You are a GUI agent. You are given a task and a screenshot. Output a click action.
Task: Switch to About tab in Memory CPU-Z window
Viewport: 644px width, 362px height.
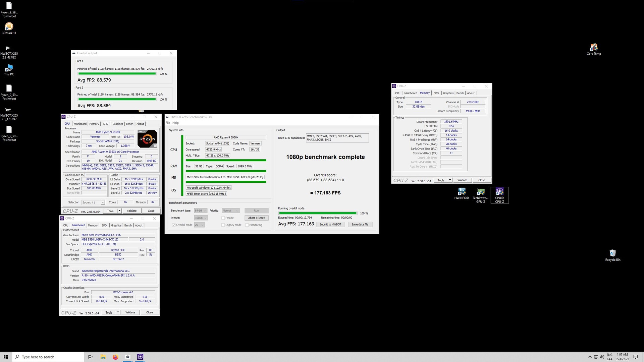pos(471,93)
